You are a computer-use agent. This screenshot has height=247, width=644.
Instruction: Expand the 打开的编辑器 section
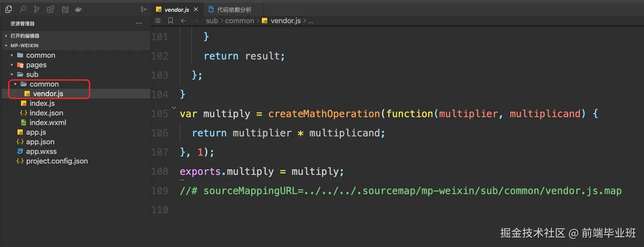click(75, 36)
